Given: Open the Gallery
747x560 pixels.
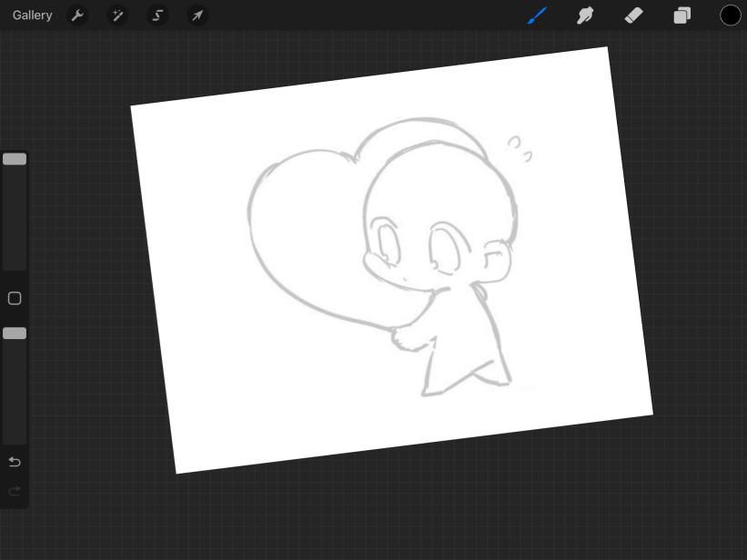Looking at the screenshot, I should point(33,15).
